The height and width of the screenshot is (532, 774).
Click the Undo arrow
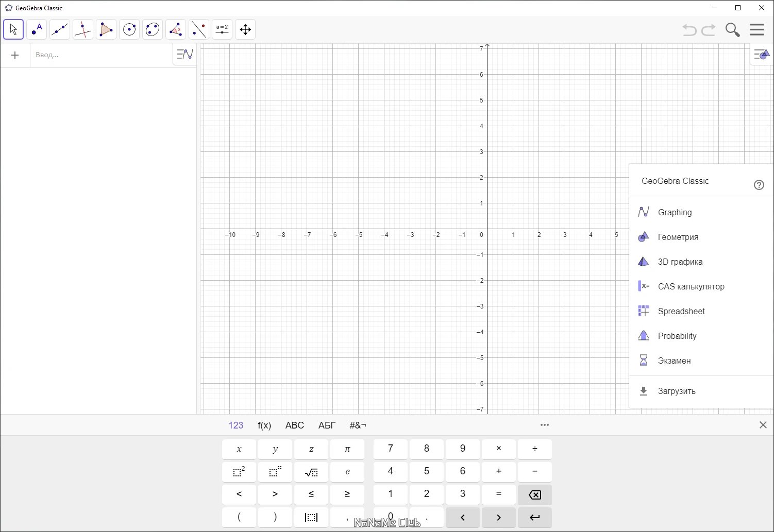(689, 30)
